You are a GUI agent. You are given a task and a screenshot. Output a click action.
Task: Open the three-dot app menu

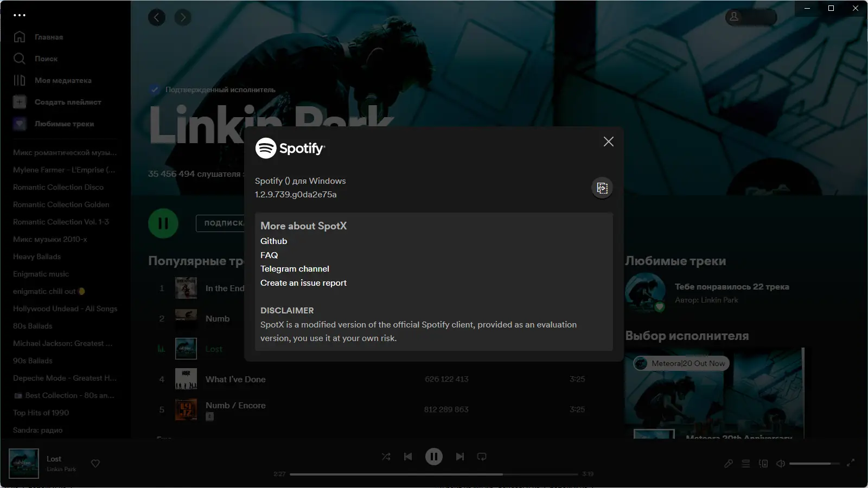[x=20, y=15]
